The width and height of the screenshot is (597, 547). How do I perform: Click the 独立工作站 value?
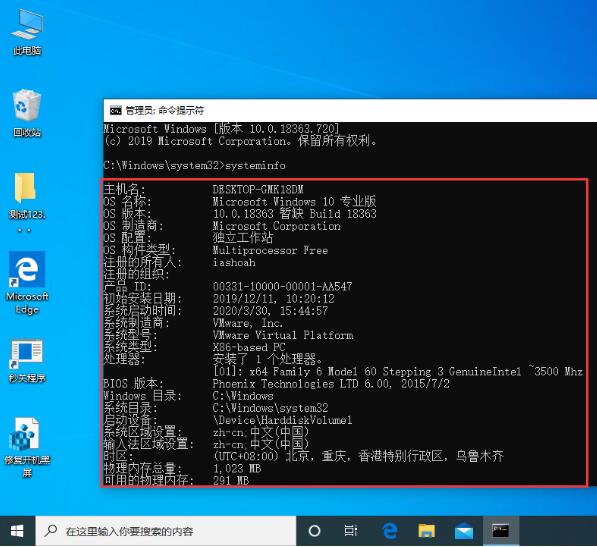click(x=243, y=238)
